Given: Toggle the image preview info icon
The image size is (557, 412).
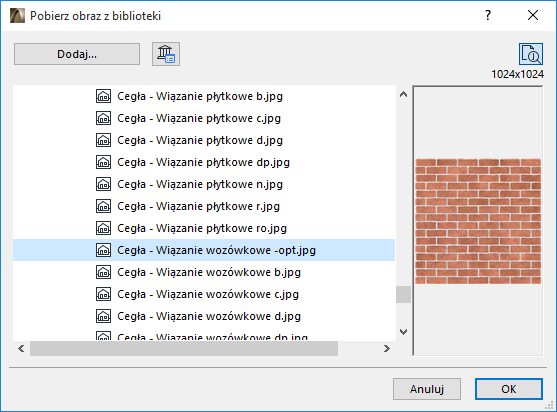Looking at the screenshot, I should [531, 54].
